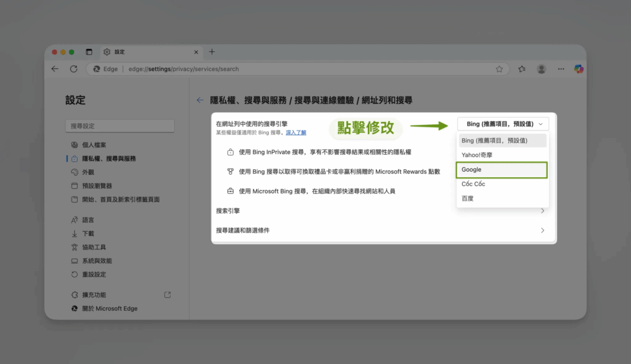This screenshot has height=364, width=631.
Task: Click the external link icon beside 擴充功能
Action: 168,295
